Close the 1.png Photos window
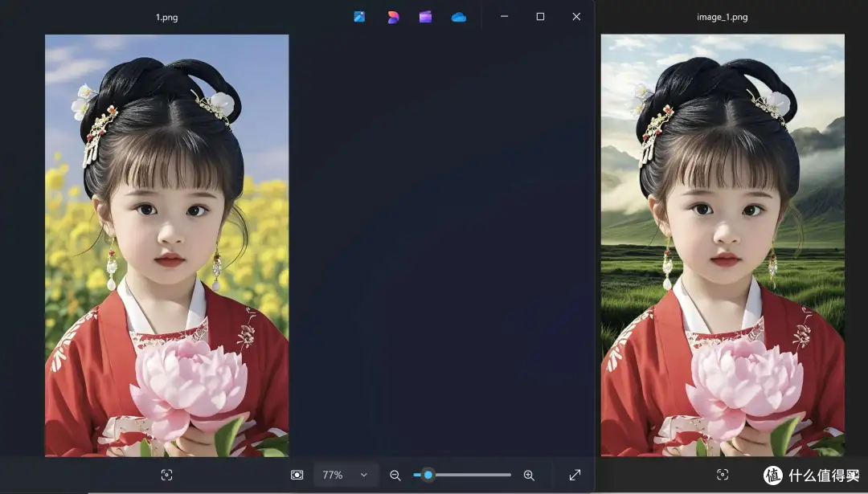The height and width of the screenshot is (494, 868). (576, 17)
